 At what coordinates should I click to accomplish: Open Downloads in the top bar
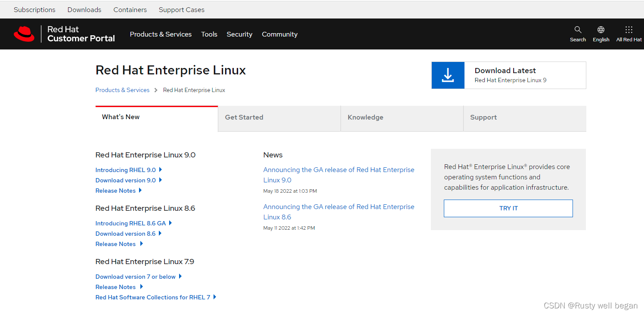(x=84, y=9)
